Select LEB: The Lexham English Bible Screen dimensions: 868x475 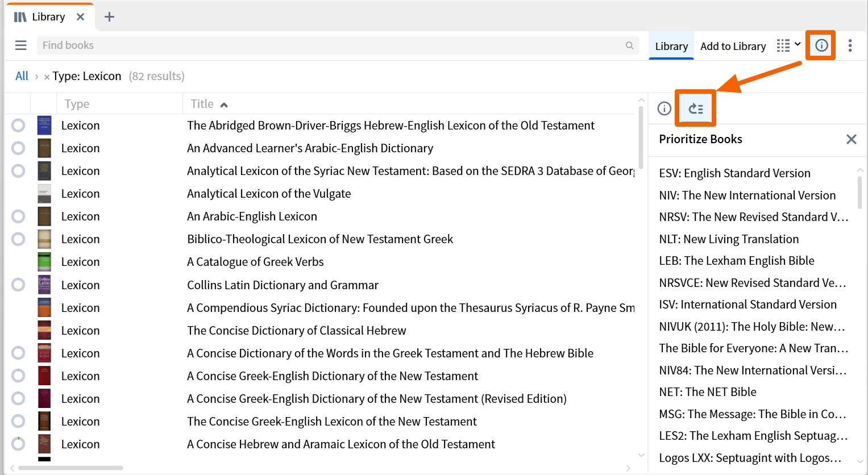(x=737, y=261)
